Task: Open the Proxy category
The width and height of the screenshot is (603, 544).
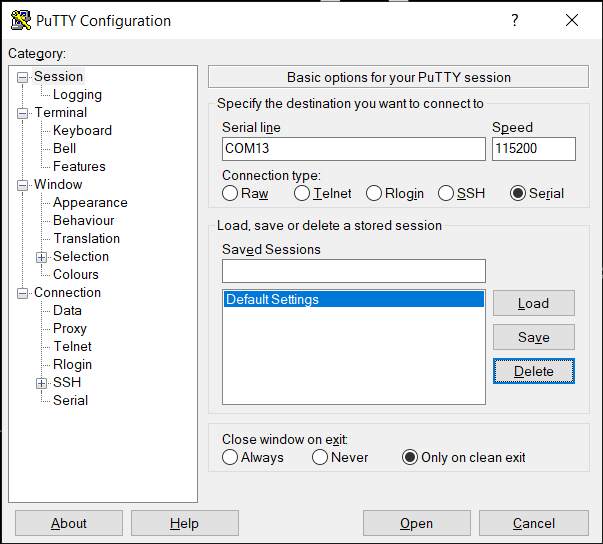Action: pos(70,329)
